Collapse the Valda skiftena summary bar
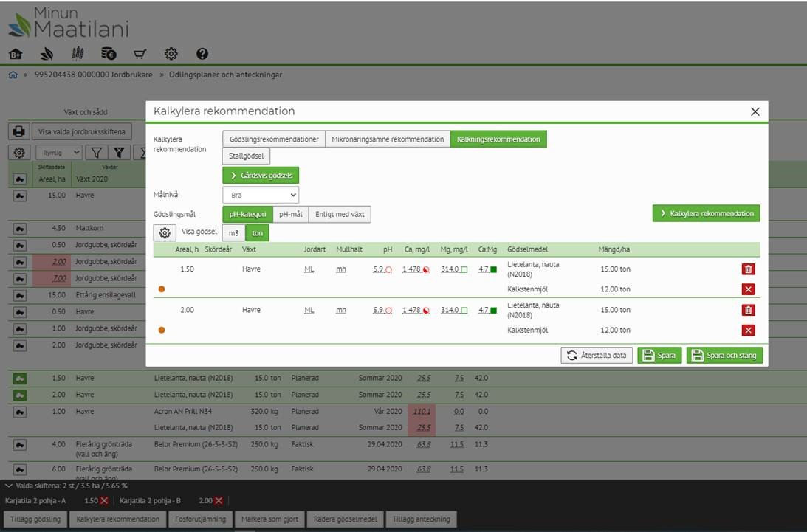807x532 pixels. click(9, 486)
